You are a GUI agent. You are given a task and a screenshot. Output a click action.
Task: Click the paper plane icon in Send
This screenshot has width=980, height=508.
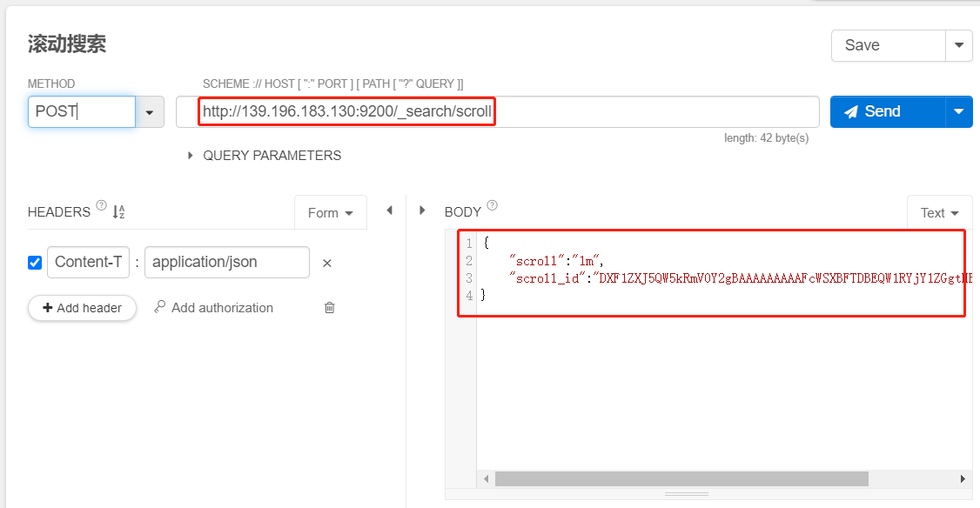(x=851, y=112)
